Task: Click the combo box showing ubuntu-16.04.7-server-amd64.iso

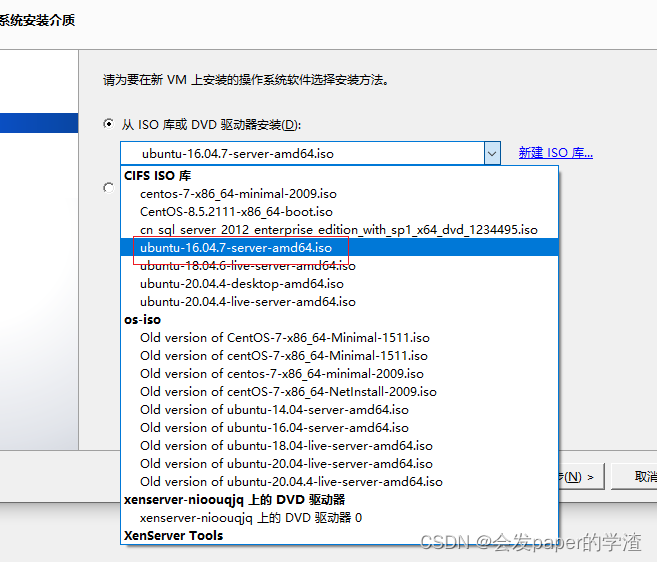Action: coord(310,153)
